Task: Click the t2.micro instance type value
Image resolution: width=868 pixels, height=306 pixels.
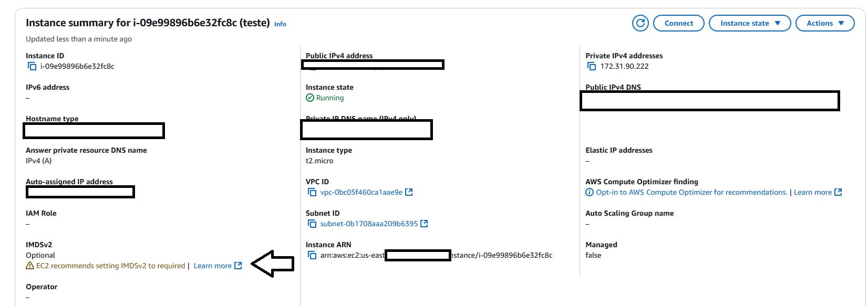Action: (x=319, y=161)
